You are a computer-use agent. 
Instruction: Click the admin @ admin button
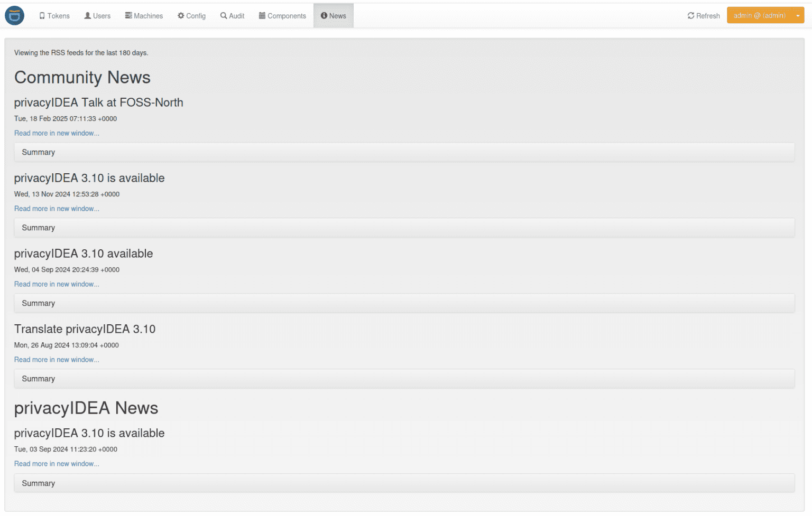761,15
